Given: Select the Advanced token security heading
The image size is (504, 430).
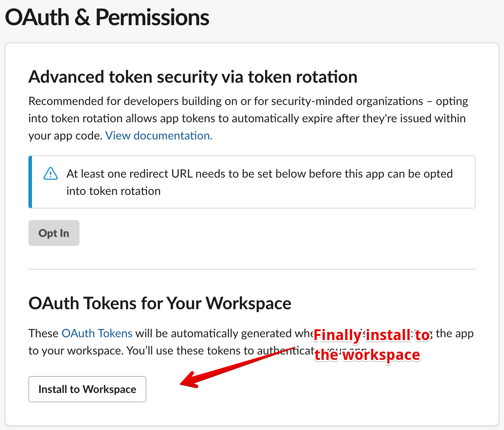Looking at the screenshot, I should pyautogui.click(x=193, y=77).
